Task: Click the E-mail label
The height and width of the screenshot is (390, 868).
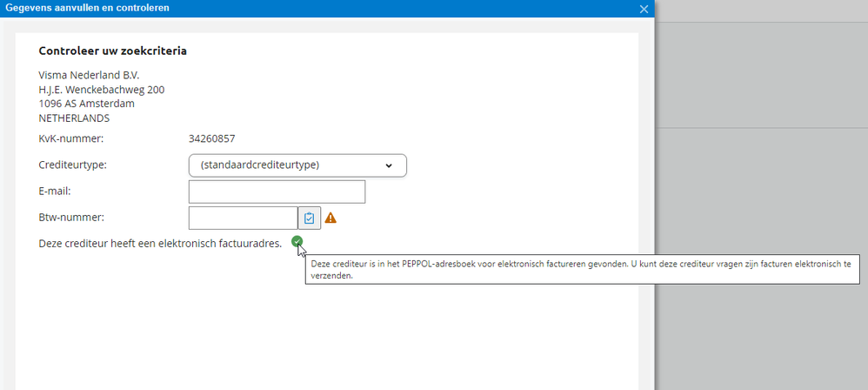Action: [56, 192]
